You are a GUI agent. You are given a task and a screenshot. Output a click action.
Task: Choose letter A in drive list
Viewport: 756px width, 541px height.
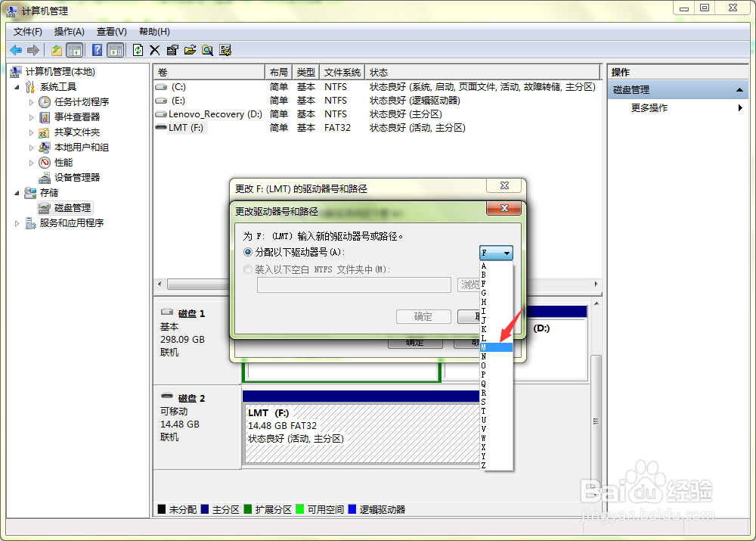coord(496,266)
